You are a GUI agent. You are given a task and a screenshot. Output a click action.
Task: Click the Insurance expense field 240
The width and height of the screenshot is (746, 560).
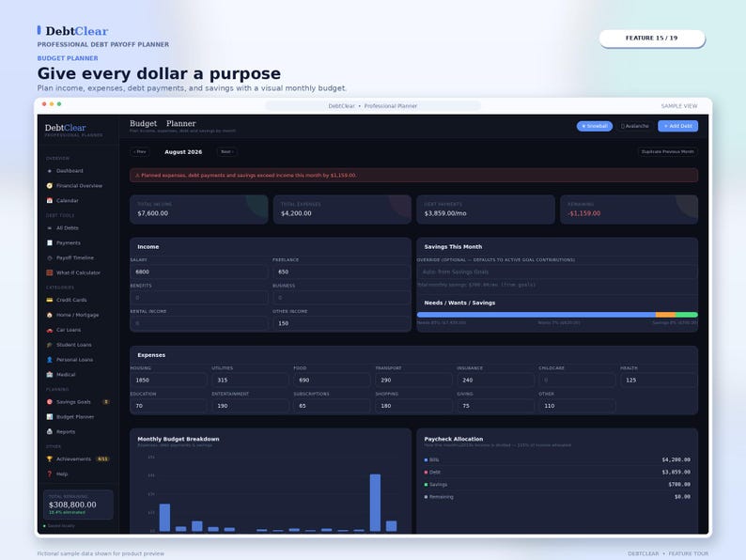click(x=496, y=381)
